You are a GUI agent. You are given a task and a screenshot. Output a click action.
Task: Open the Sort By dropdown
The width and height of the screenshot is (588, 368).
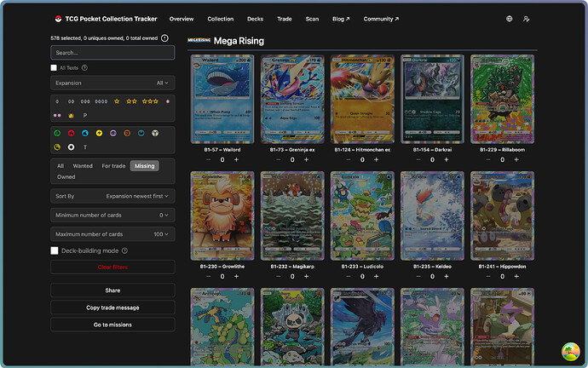point(112,196)
